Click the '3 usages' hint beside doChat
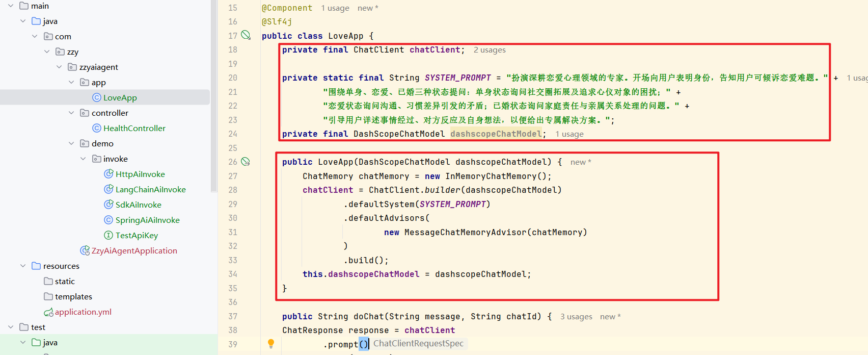Viewport: 868px width, 355px height. 576,316
